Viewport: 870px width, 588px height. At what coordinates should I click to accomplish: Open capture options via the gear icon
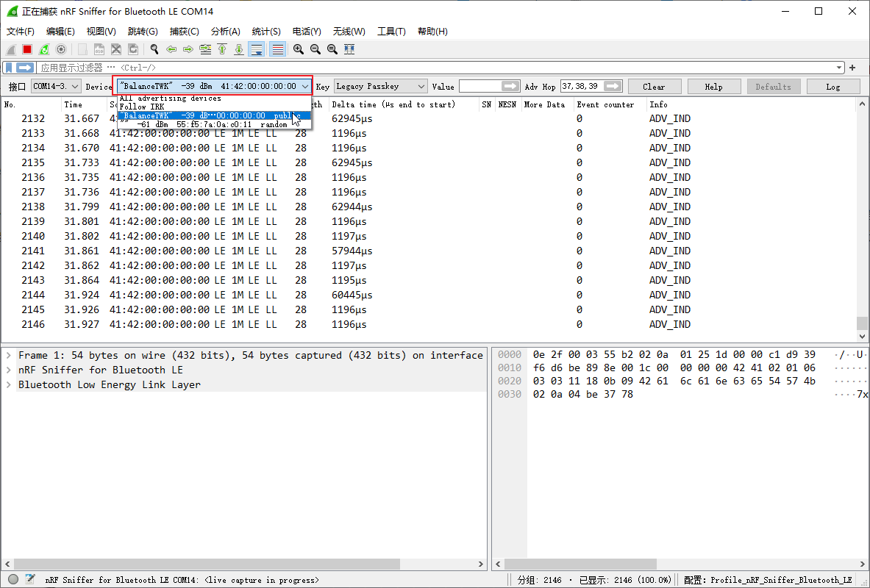pyautogui.click(x=62, y=49)
